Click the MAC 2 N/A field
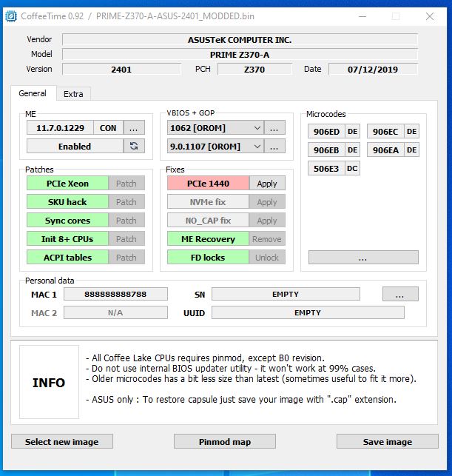Screen dimensions: 452x476 click(x=115, y=312)
